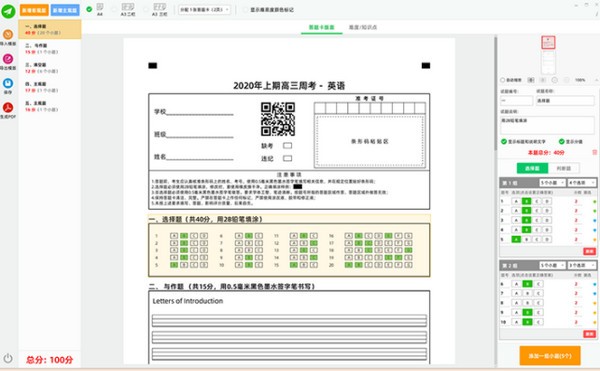
Task: Click the pink export template icon
Action: 8,59
